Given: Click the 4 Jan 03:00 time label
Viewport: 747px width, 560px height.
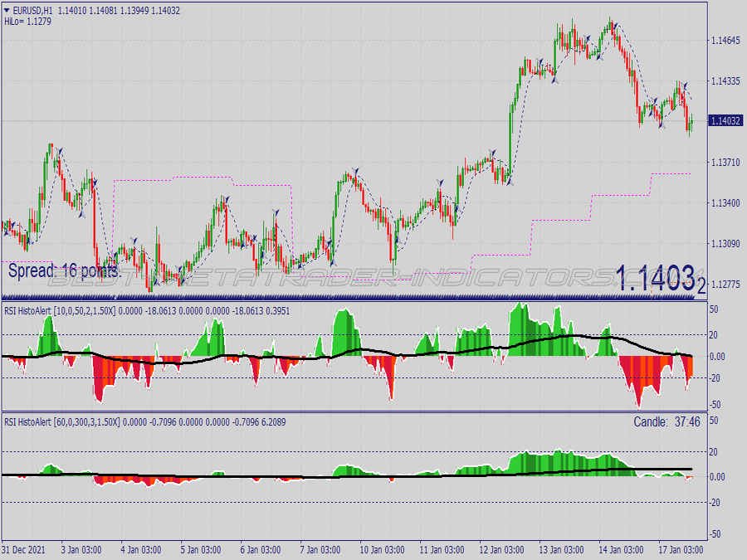Looking at the screenshot, I should pos(140,550).
